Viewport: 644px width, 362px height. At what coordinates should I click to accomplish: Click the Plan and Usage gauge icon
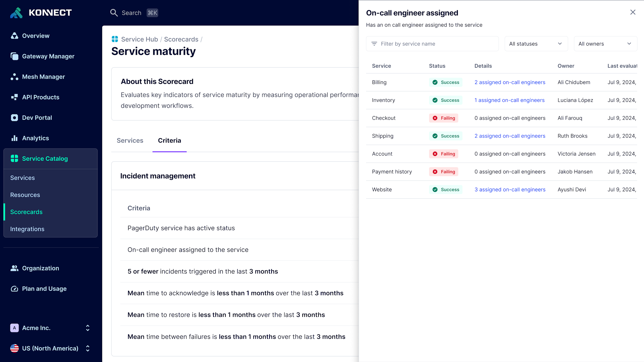[x=14, y=289]
